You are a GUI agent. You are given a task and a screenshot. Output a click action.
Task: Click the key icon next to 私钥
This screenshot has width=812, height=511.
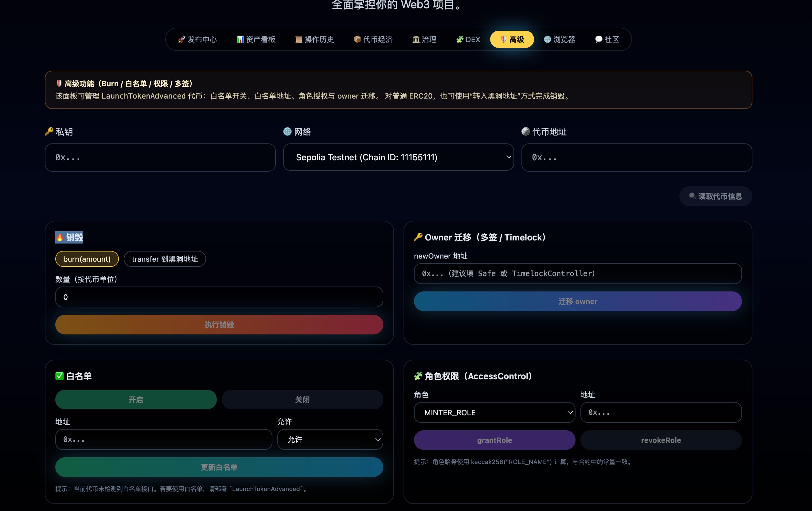(49, 131)
